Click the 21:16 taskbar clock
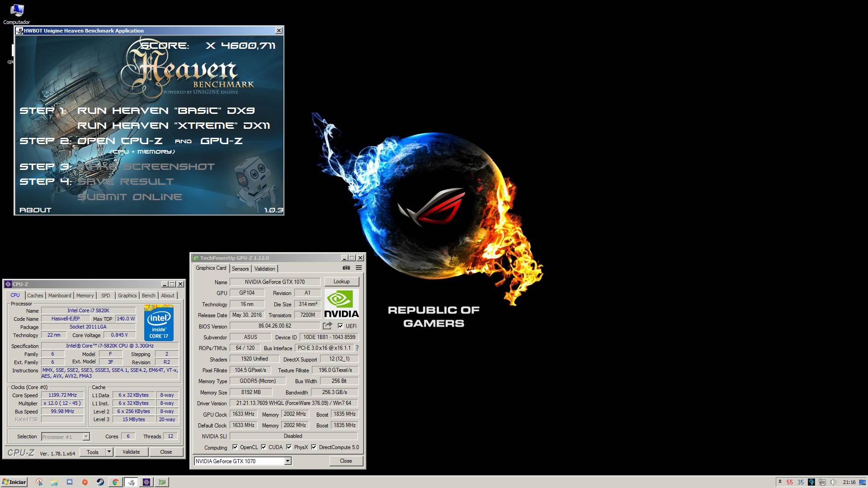 [x=849, y=482]
